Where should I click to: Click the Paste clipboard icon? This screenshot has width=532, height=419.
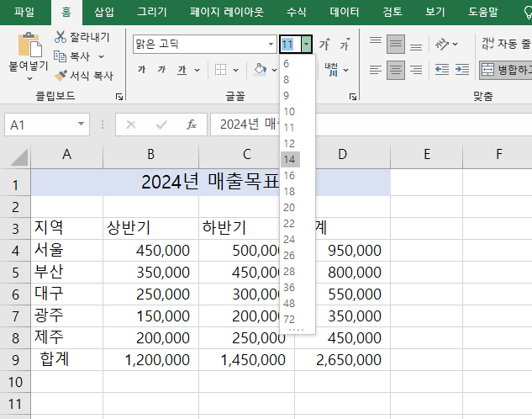(29, 45)
